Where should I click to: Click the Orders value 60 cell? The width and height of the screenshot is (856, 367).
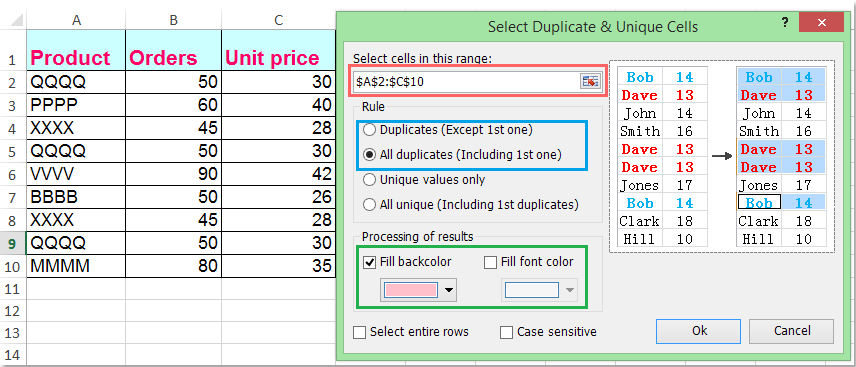174,105
